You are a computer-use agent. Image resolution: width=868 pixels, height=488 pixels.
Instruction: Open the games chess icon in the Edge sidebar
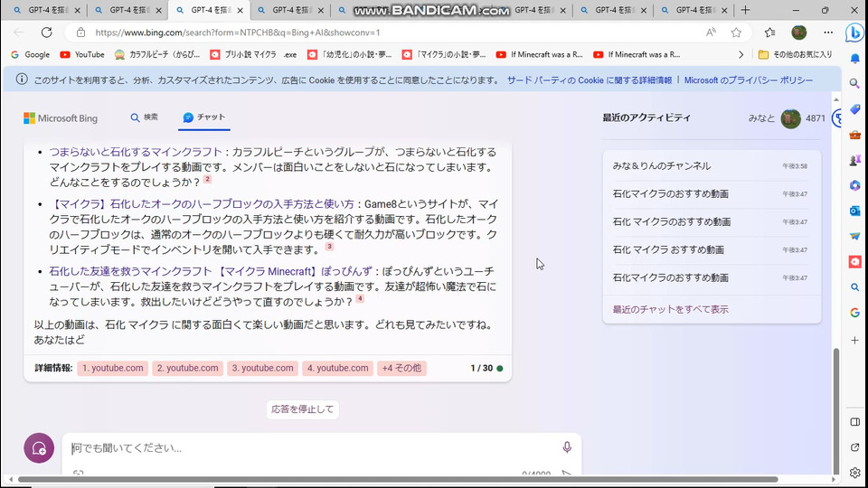point(854,160)
